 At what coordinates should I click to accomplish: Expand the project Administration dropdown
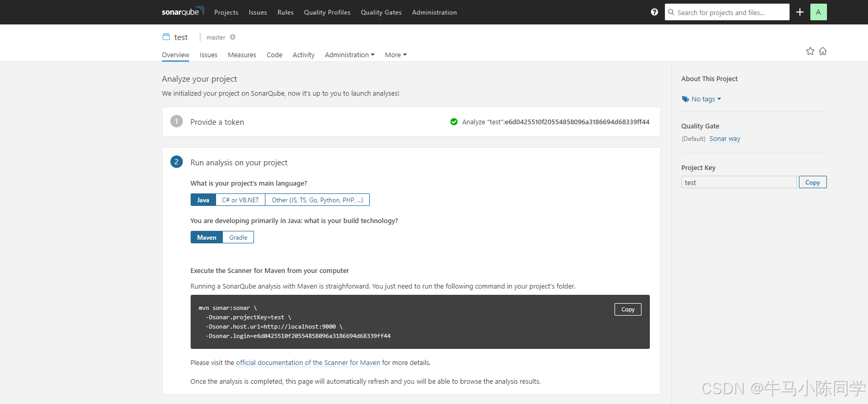click(x=350, y=55)
